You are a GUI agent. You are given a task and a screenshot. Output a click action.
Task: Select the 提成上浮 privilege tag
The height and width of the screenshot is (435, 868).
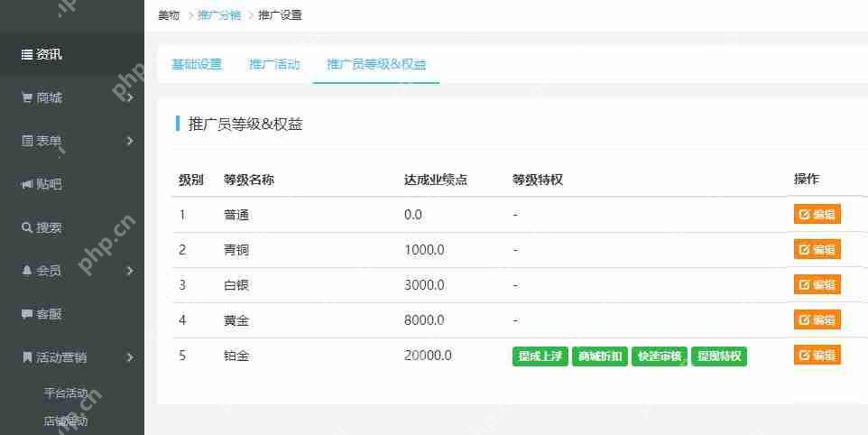[540, 356]
